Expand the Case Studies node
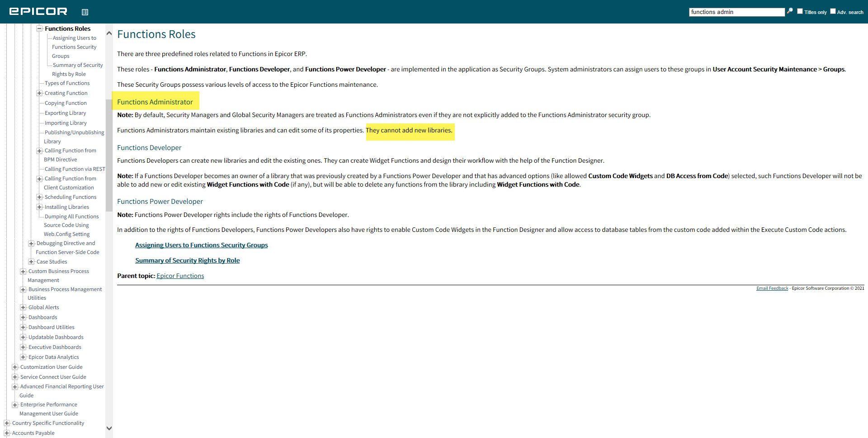The image size is (868, 438). click(31, 262)
